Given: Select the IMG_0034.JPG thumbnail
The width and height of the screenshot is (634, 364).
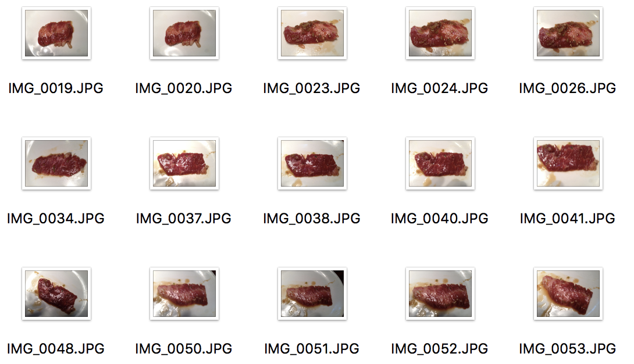Looking at the screenshot, I should coord(56,163).
